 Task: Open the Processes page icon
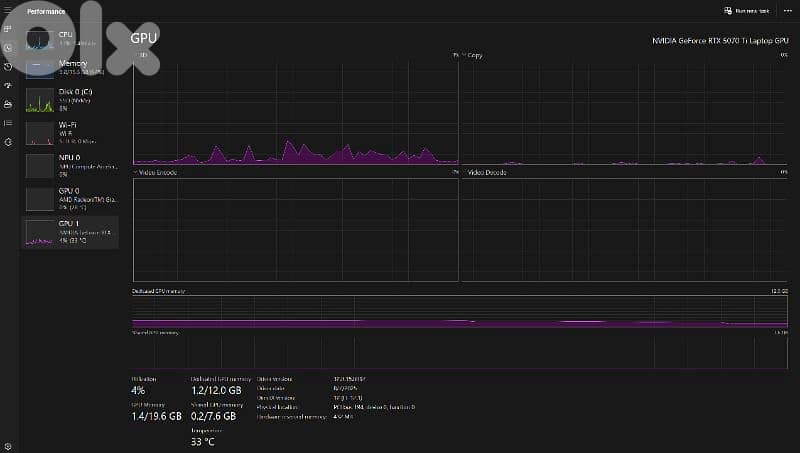coord(9,29)
